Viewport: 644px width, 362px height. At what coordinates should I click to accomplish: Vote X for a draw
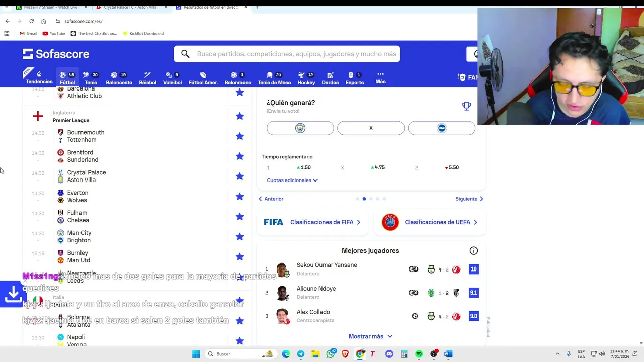(x=371, y=128)
